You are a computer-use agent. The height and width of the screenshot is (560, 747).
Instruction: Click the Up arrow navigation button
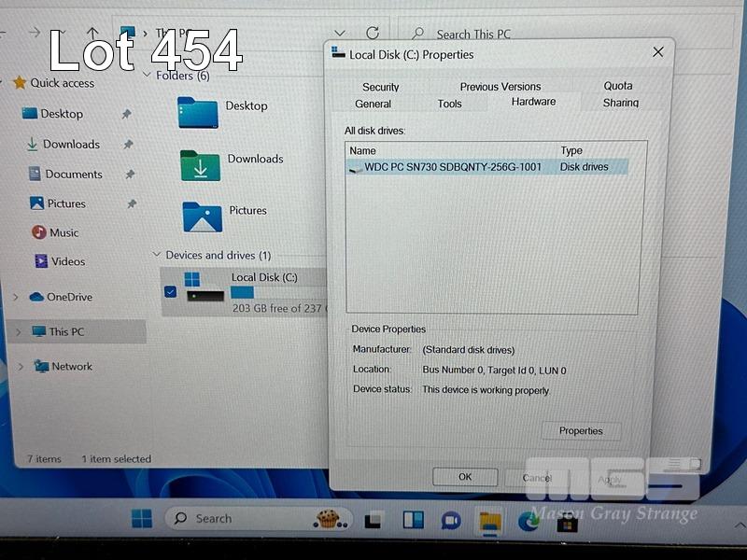click(x=92, y=34)
